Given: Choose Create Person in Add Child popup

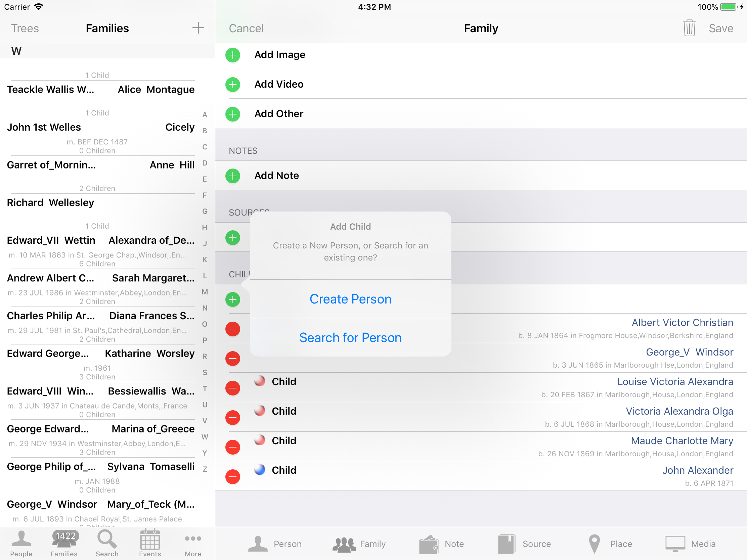Looking at the screenshot, I should [350, 299].
